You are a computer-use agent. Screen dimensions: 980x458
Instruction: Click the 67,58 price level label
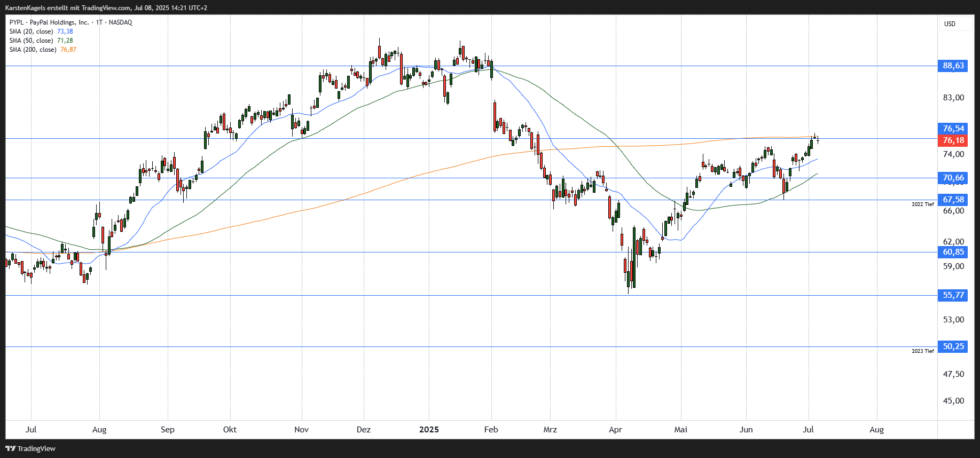[x=953, y=200]
